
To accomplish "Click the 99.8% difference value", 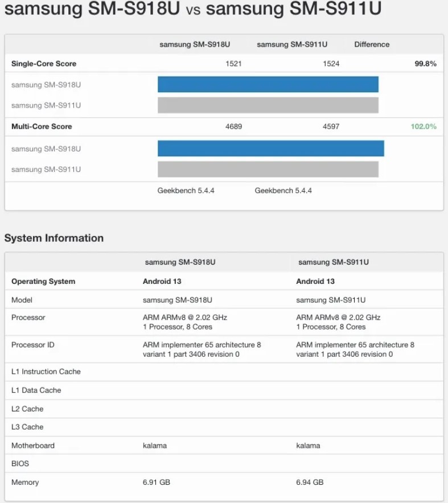I will [x=426, y=64].
